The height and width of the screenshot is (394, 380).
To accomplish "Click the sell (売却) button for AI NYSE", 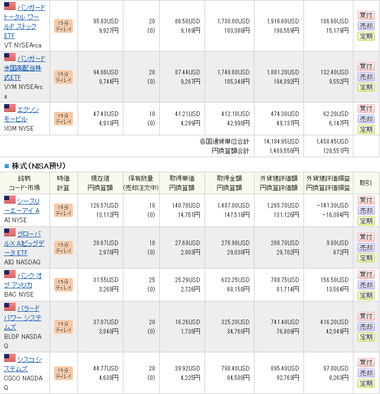I will point(366,210).
